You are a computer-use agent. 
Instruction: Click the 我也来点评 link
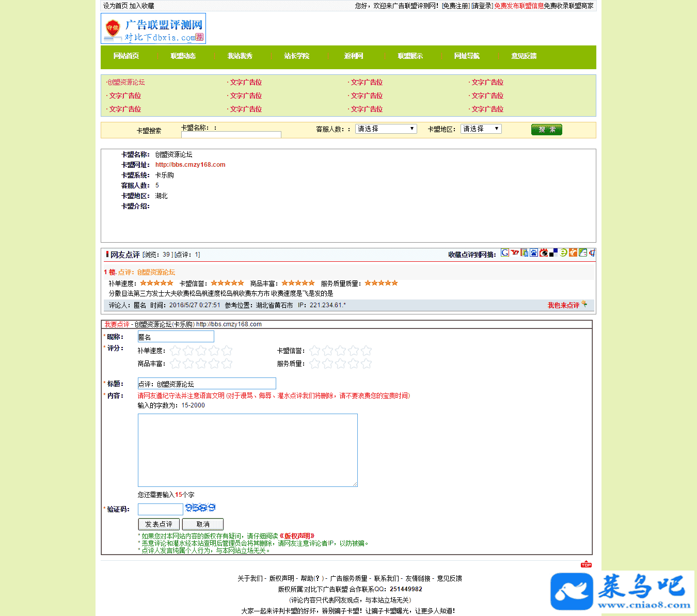[563, 305]
